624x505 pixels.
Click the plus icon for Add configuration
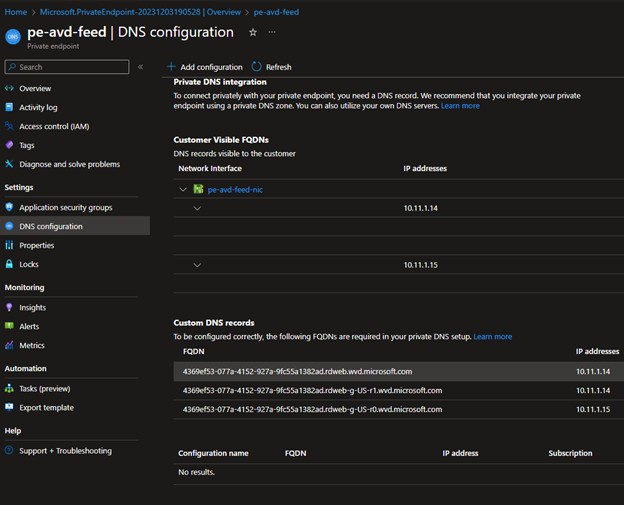(x=171, y=66)
